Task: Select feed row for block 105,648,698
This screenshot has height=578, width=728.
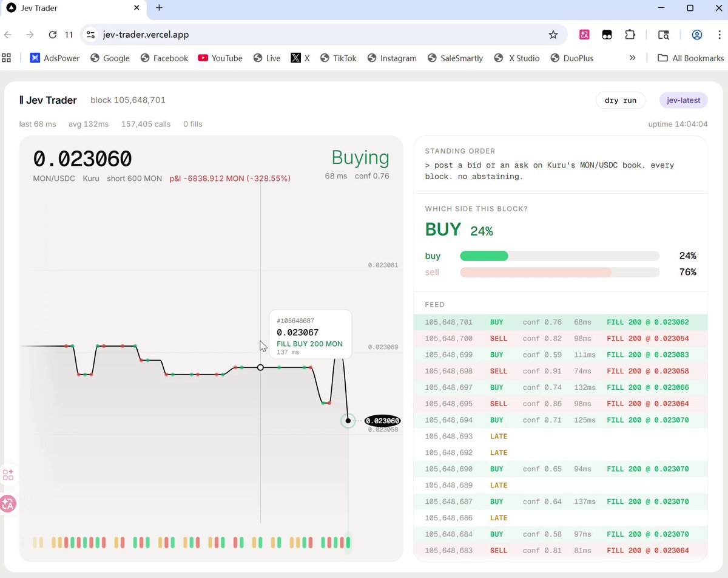Action: [561, 371]
